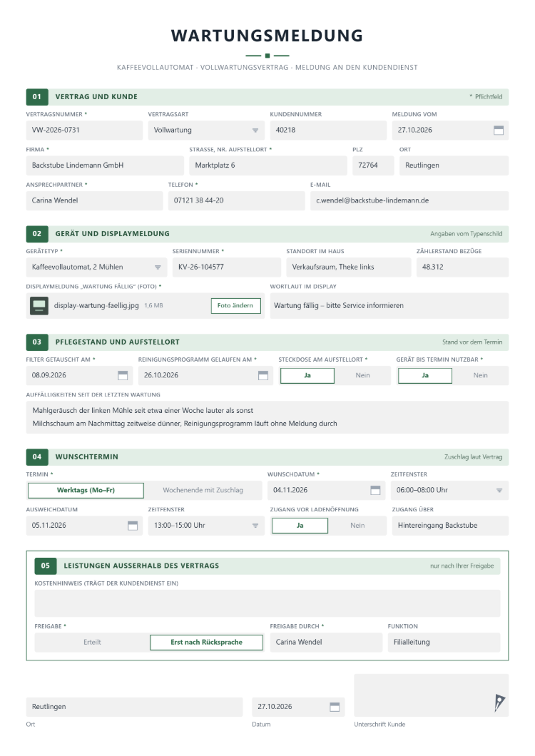Image resolution: width=535 pixels, height=756 pixels.
Task: Set Freigabe to Erteilt
Action: pos(92,642)
